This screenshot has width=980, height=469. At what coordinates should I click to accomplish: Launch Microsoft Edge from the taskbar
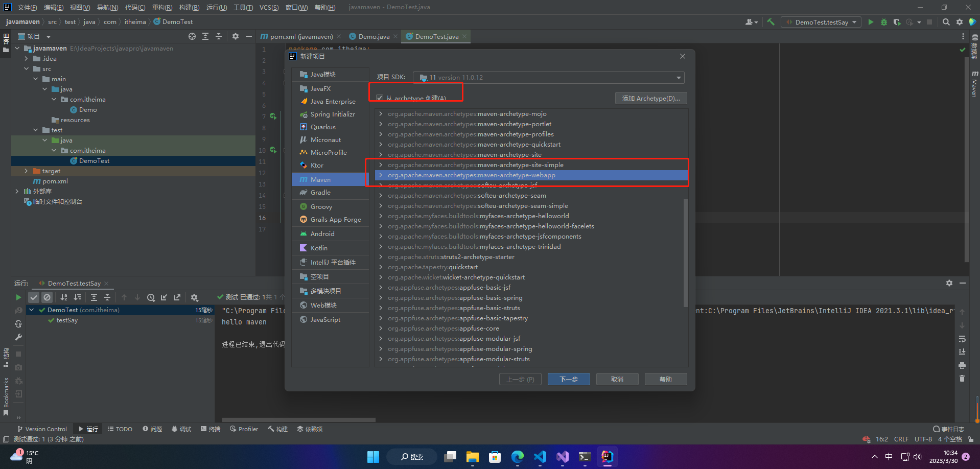[518, 457]
